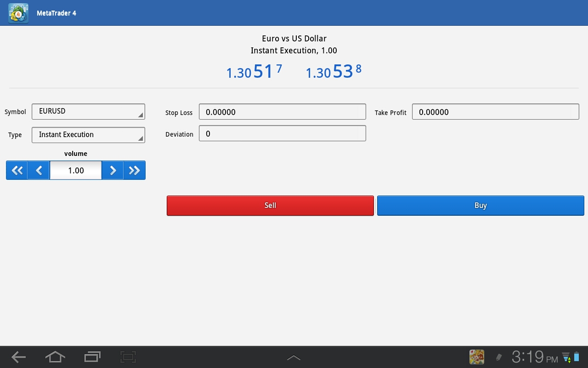Tap the ask price 1.30538
Image resolution: width=588 pixels, height=368 pixels.
coord(334,71)
